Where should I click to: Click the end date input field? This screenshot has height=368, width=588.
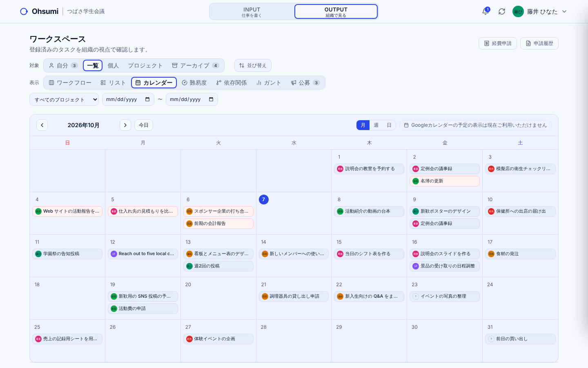(x=192, y=99)
